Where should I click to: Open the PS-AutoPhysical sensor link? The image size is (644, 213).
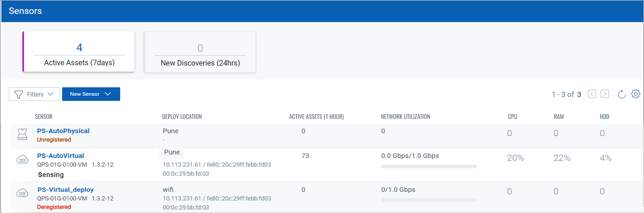coord(63,131)
